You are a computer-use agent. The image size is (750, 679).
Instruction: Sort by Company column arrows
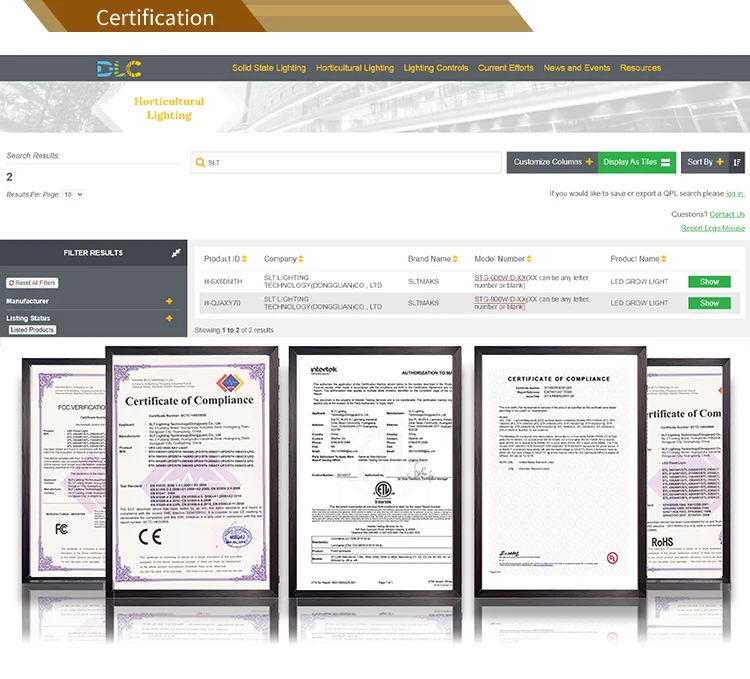tap(302, 259)
